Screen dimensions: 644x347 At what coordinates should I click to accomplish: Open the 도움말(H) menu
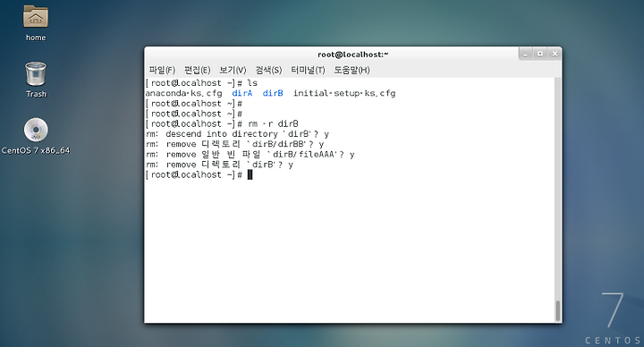[x=352, y=71]
